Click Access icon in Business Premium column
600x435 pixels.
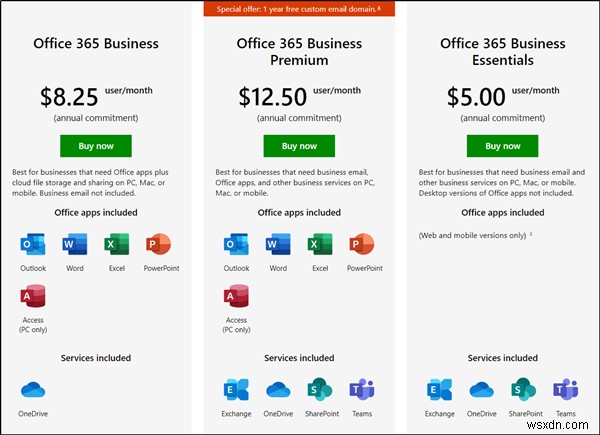pyautogui.click(x=236, y=296)
